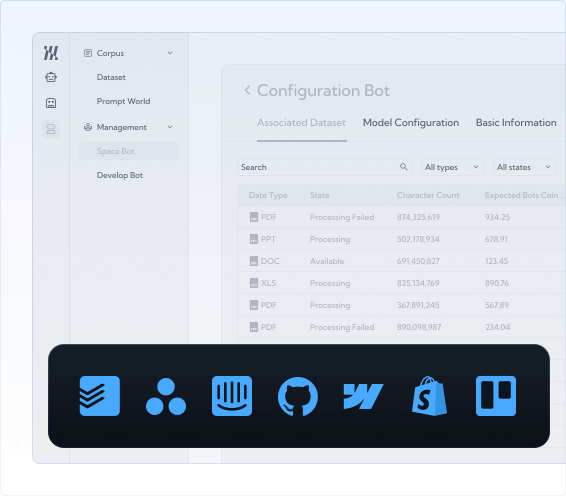
Task: Click Processing state in the XLS row
Action: tap(330, 283)
